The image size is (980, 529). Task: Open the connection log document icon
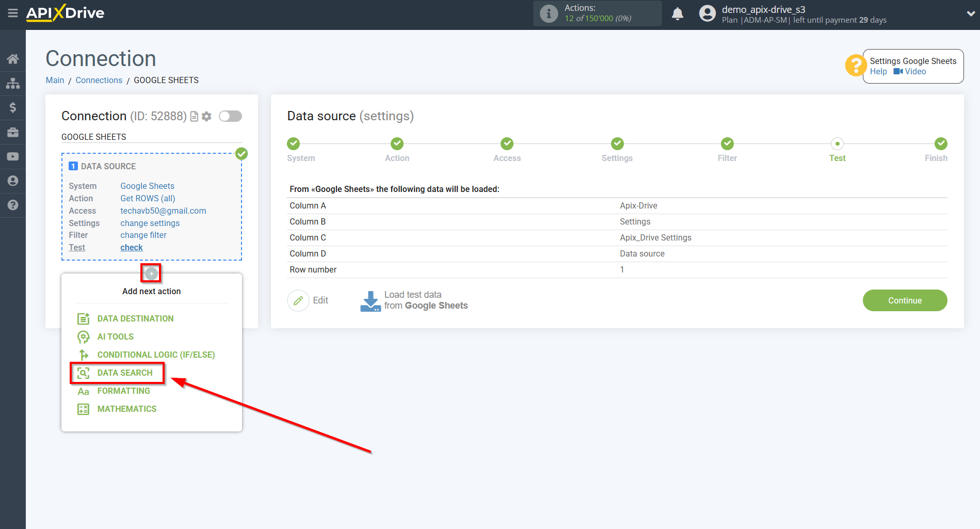click(194, 116)
